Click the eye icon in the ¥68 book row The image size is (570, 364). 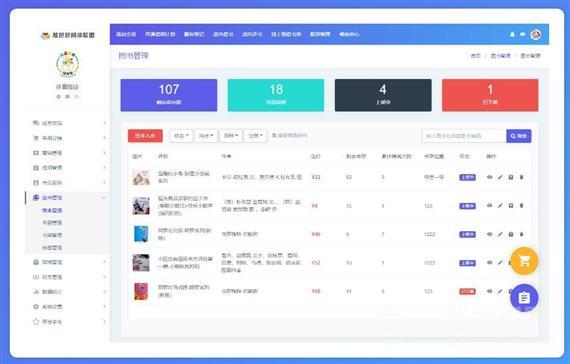click(x=490, y=291)
